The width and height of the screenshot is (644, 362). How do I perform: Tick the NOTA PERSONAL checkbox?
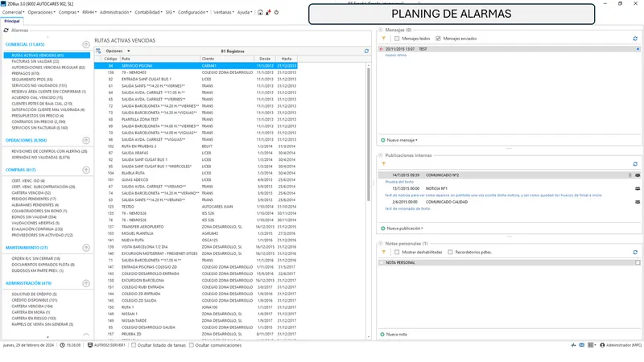point(638,263)
